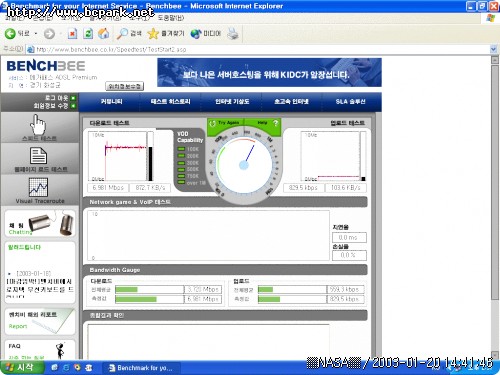Click the Help question mark icon
This screenshot has width=500, height=375.
click(275, 123)
